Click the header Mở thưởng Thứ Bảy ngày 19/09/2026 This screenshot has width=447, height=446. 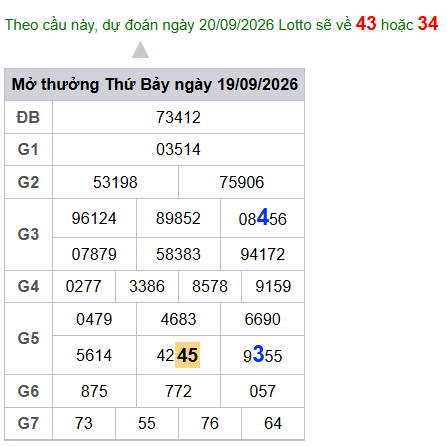pos(155,84)
